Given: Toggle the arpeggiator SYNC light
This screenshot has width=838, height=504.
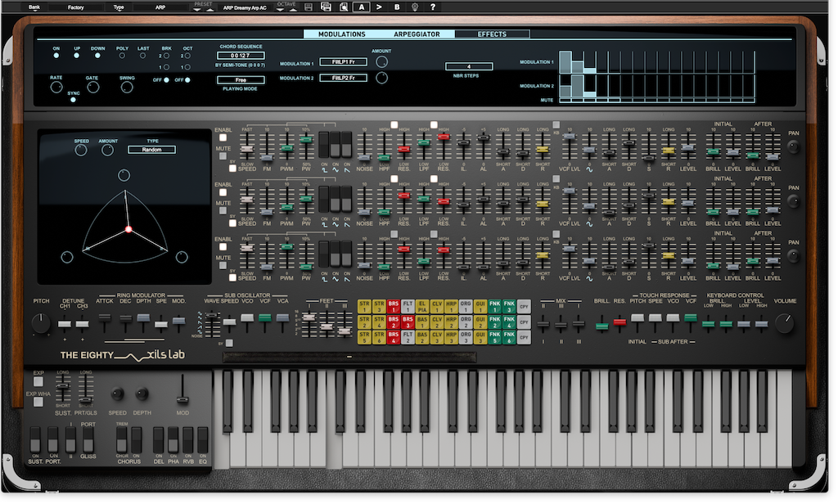Looking at the screenshot, I should [73, 100].
